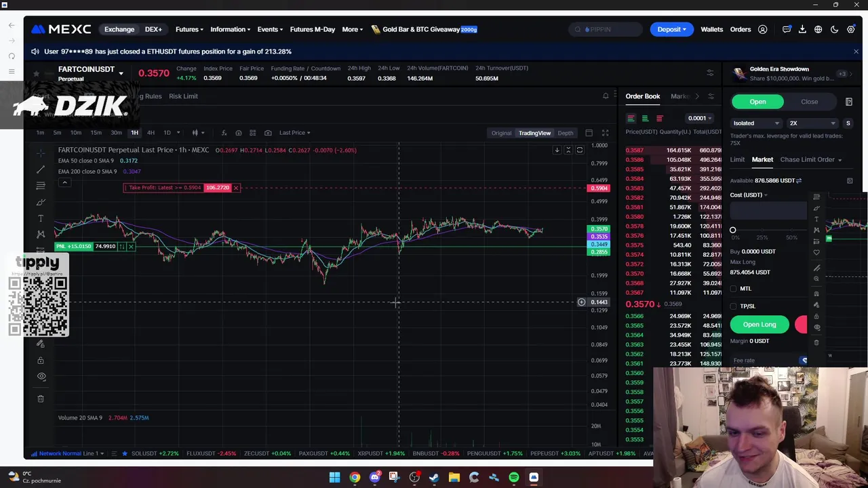This screenshot has width=868, height=488.
Task: Lock all drawings with padlock icon
Action: [x=41, y=360]
